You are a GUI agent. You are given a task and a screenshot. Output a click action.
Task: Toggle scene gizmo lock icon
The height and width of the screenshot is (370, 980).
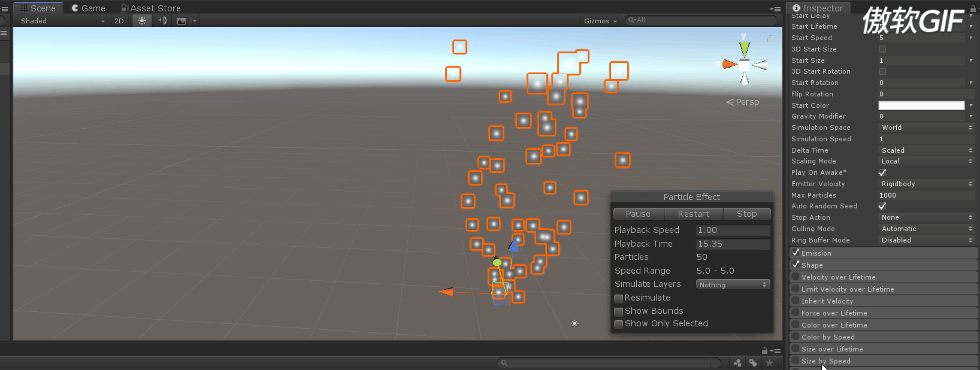point(770,40)
